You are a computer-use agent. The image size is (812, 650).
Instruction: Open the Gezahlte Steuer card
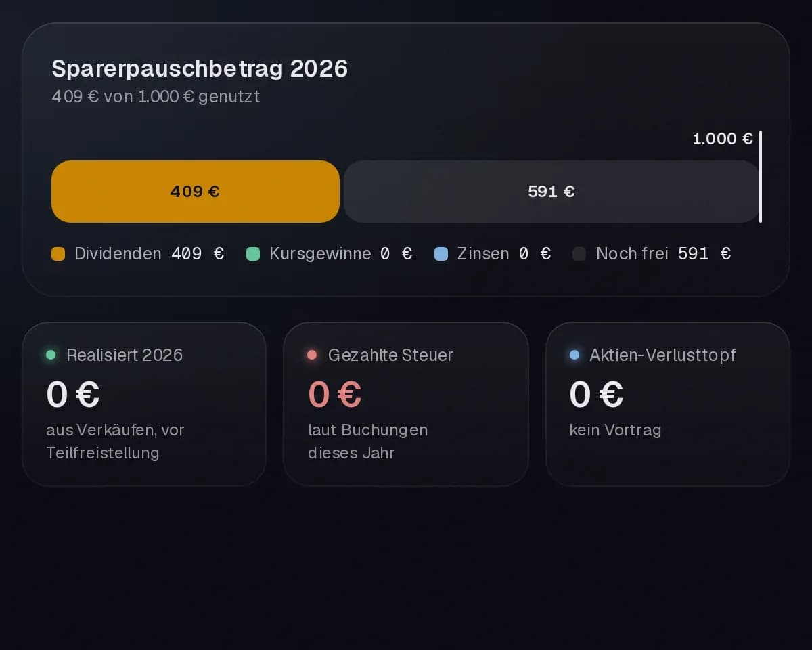tap(406, 404)
